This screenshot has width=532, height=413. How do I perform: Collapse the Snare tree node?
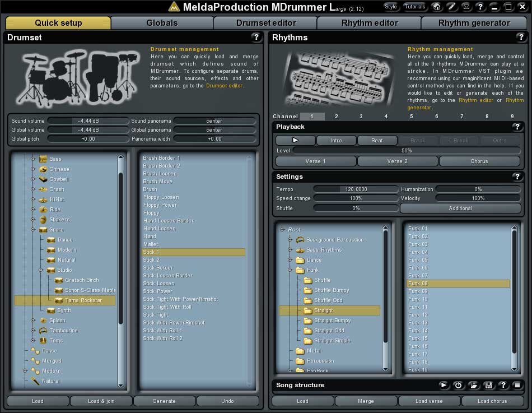[x=33, y=230]
